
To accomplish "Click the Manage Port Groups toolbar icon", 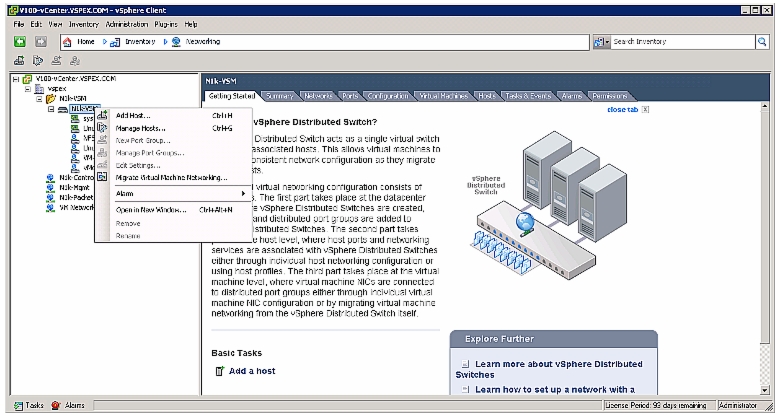I will click(75, 61).
